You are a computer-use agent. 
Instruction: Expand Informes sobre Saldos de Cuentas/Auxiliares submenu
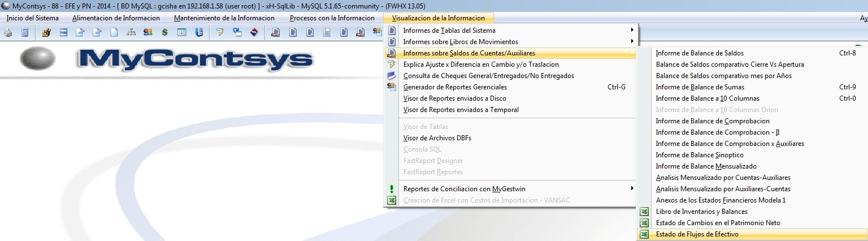511,53
